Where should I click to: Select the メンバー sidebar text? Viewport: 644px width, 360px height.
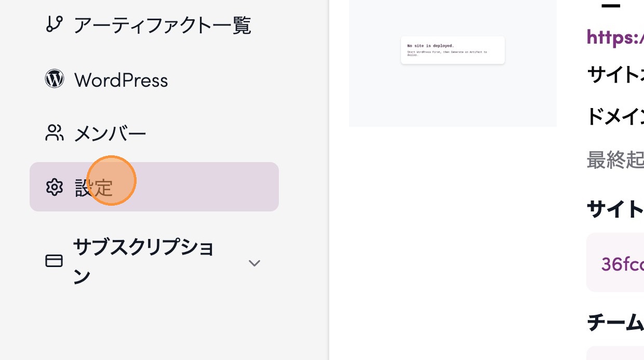110,134
